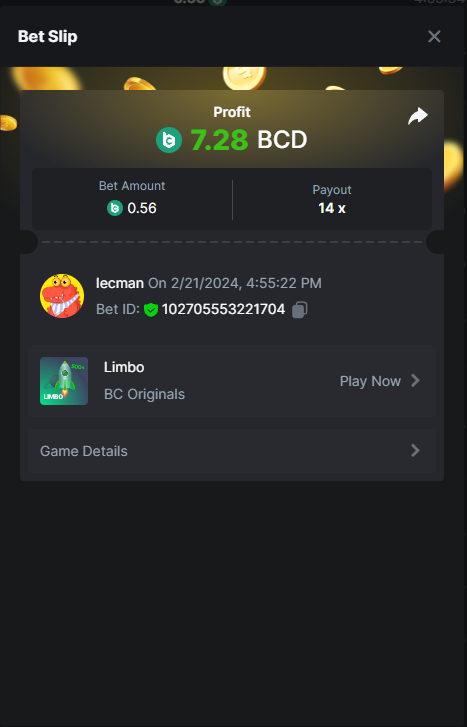Click the lecman username
The image size is (467, 727).
(x=120, y=283)
